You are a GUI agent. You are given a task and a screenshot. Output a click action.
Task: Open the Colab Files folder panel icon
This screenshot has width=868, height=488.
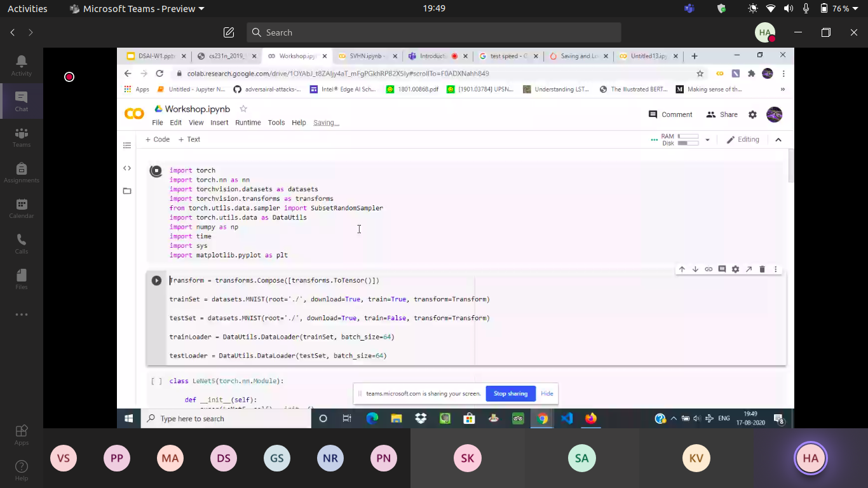pyautogui.click(x=127, y=191)
